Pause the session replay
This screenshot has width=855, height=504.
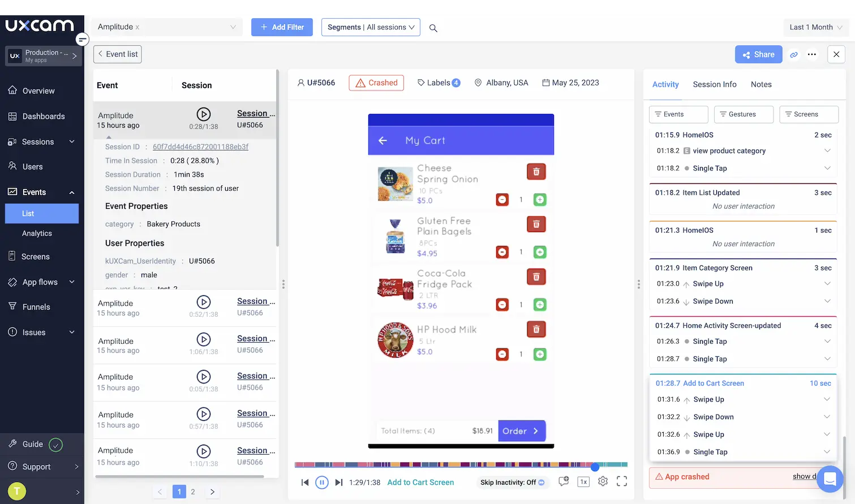322,483
